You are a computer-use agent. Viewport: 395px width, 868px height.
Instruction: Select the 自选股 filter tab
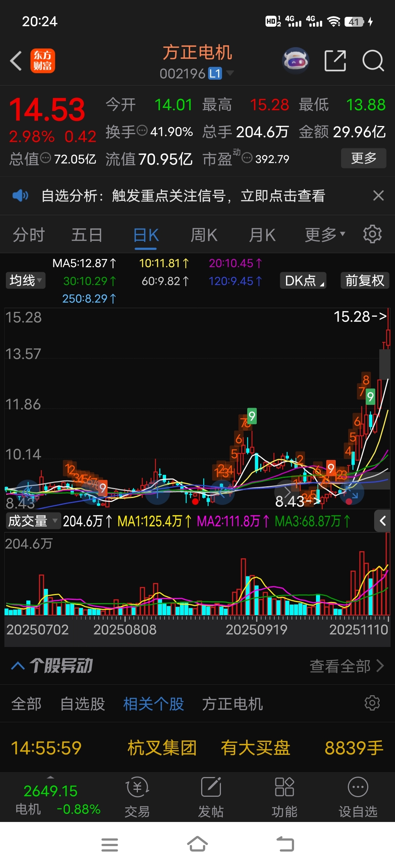[x=83, y=704]
